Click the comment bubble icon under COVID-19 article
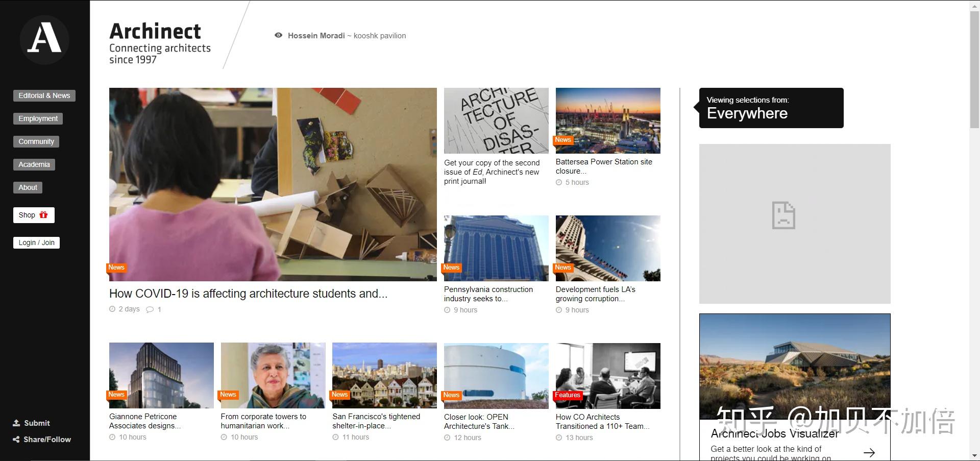The image size is (980, 461). (x=150, y=309)
